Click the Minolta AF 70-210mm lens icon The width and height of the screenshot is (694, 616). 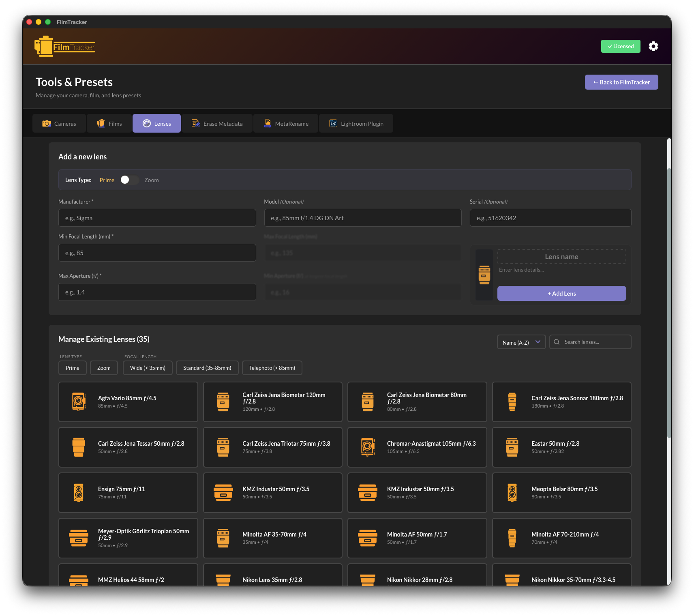click(x=512, y=538)
